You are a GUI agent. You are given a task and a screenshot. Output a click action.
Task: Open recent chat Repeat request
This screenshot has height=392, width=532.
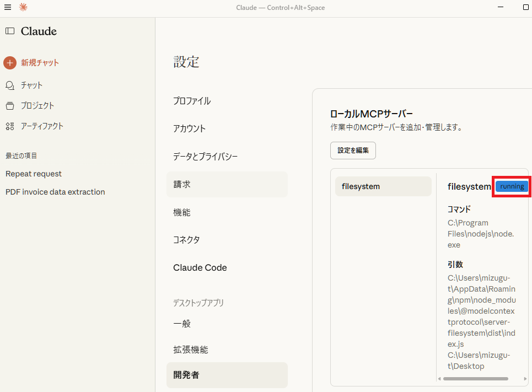coord(34,174)
